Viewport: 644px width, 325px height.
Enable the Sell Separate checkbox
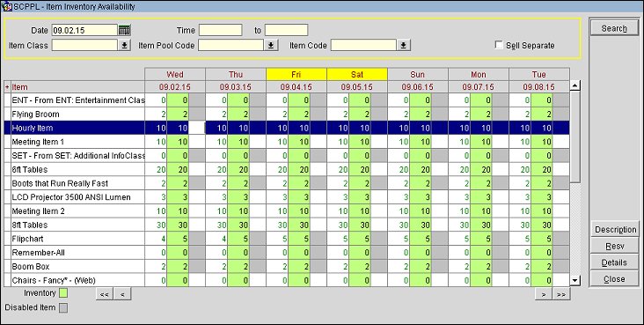499,45
